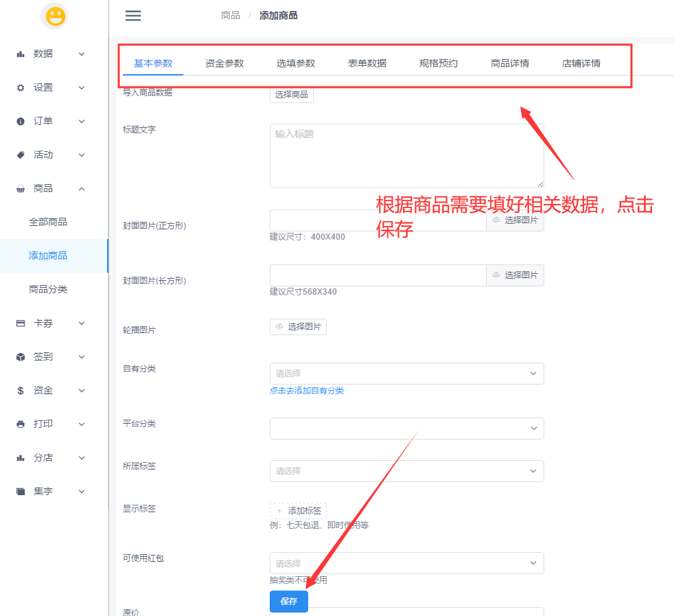Click the 订单 info icon
Image resolution: width=674 pixels, height=616 pixels.
coord(20,122)
